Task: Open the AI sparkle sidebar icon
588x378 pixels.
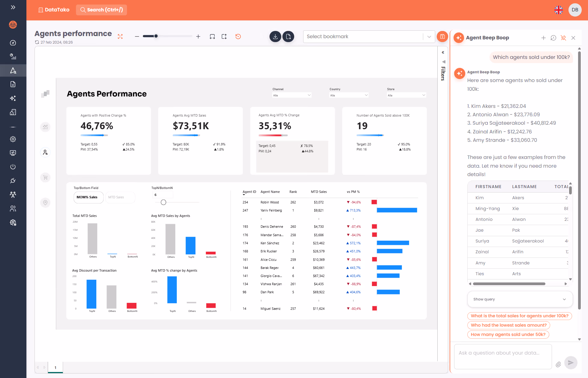Action: [x=13, y=98]
